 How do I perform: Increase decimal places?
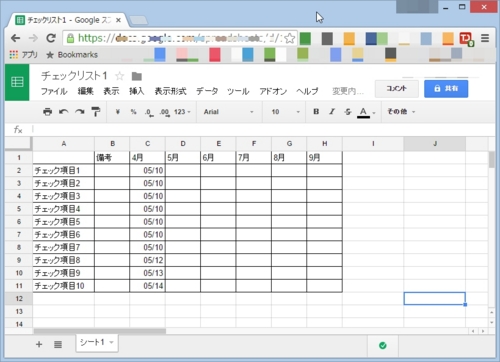point(164,112)
